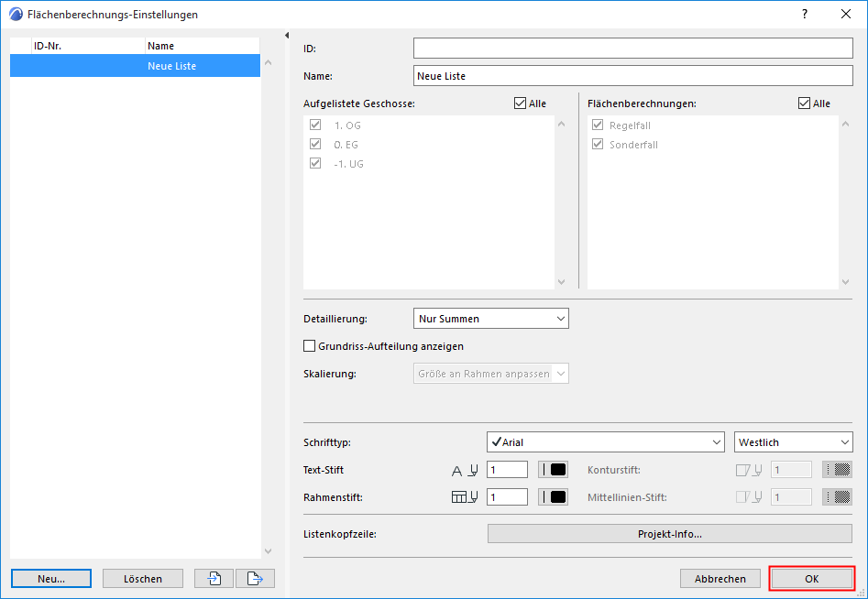Screen dimensions: 868x599
Task: Click the import list icon
Action: tap(214, 578)
